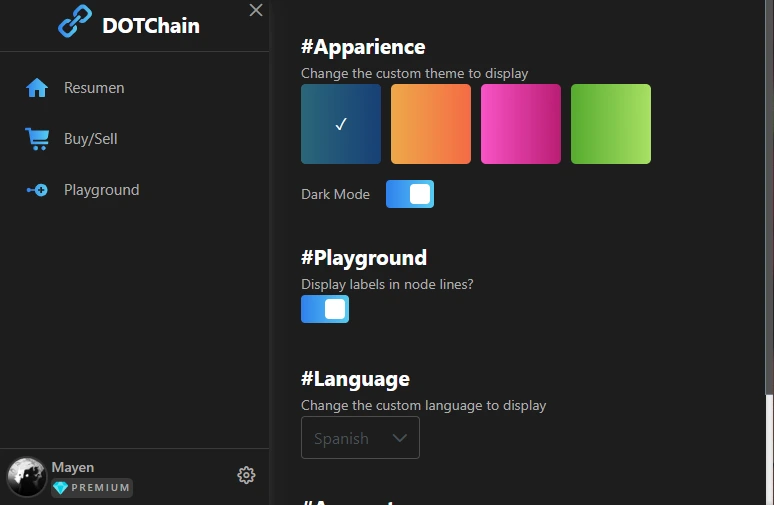Select the blue theme swatch with checkmark
The image size is (774, 505).
click(341, 124)
